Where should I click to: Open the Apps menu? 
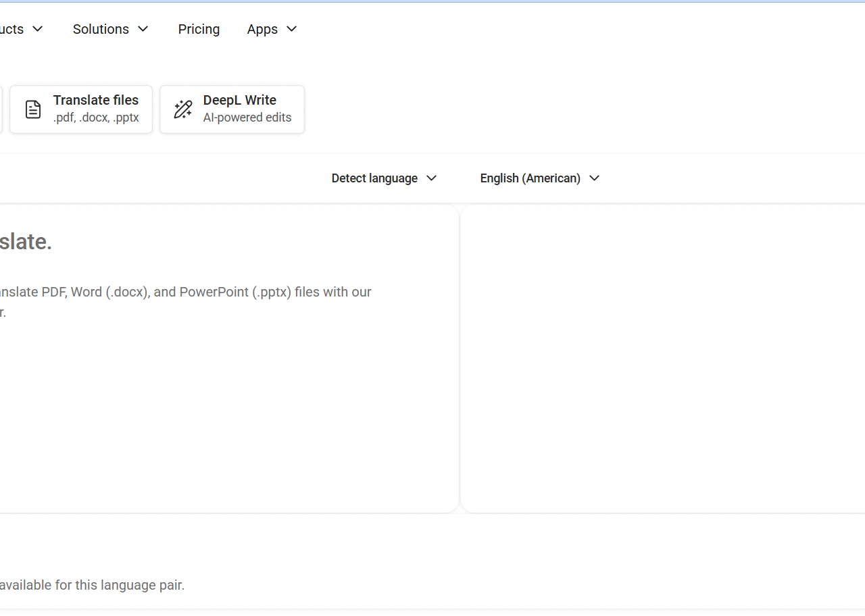262,29
